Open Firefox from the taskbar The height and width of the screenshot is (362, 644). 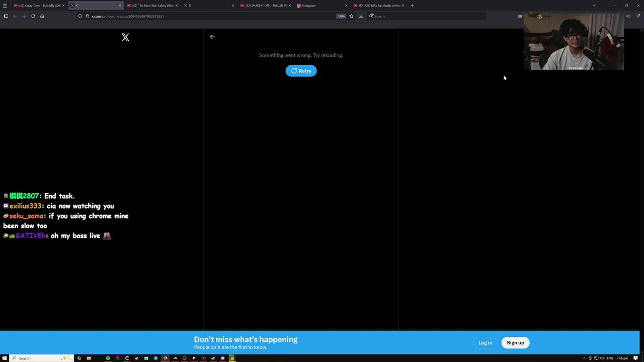coord(165,358)
